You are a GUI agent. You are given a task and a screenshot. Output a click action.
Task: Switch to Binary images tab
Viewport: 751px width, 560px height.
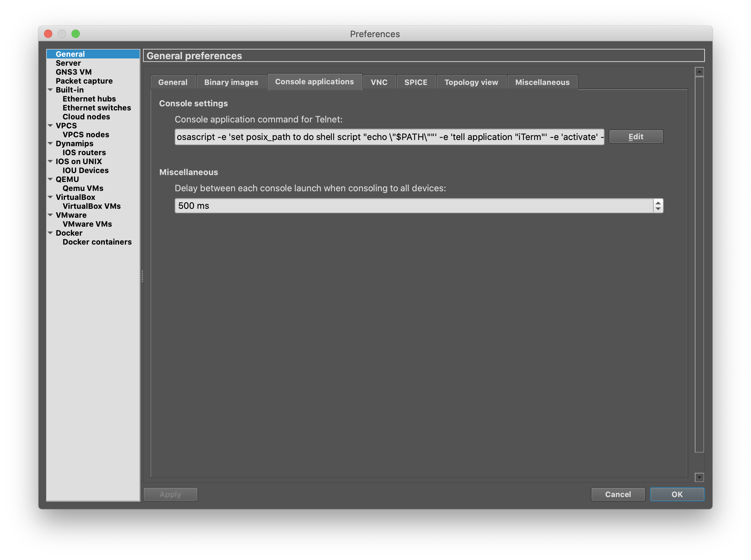click(x=231, y=82)
